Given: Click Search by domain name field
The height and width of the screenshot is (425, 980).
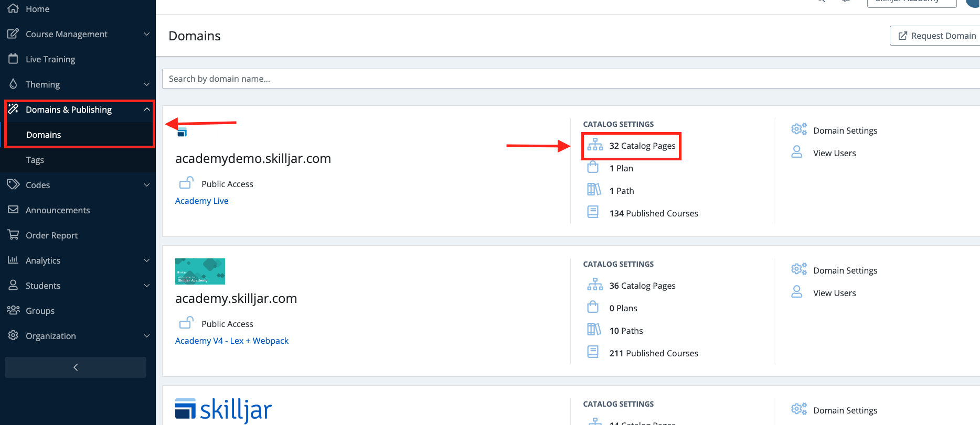Looking at the screenshot, I should point(571,79).
